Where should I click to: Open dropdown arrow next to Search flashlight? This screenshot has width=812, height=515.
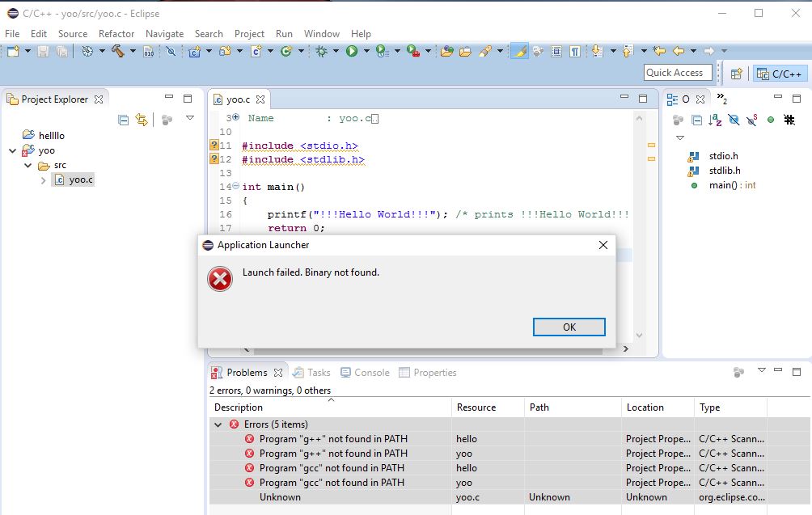click(x=500, y=51)
